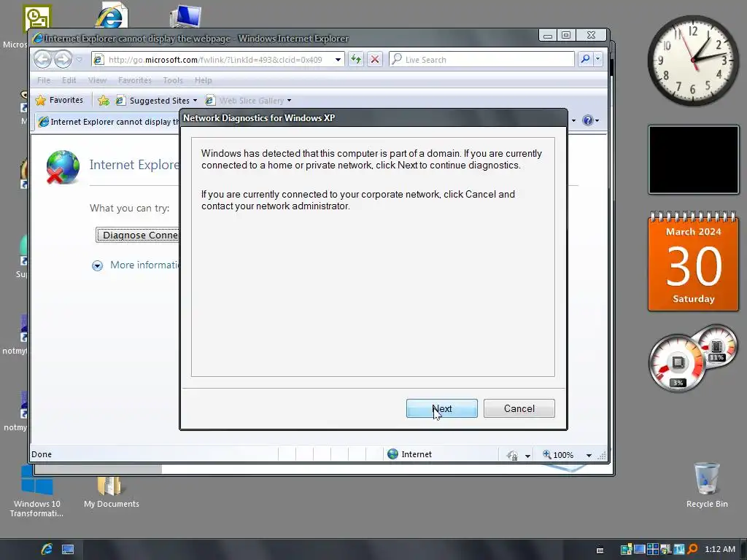Click the on-screen keyboard tray icon
This screenshot has width=747, height=560.
coord(600,550)
